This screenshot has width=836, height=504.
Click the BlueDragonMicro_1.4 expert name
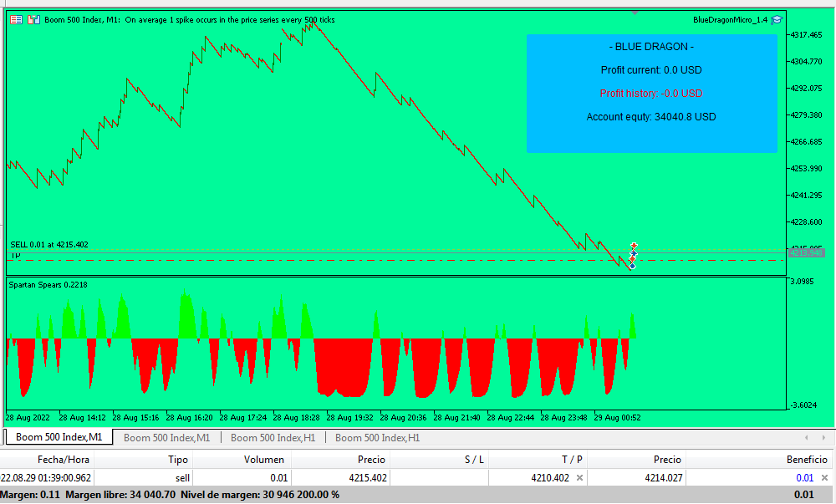tap(730, 20)
